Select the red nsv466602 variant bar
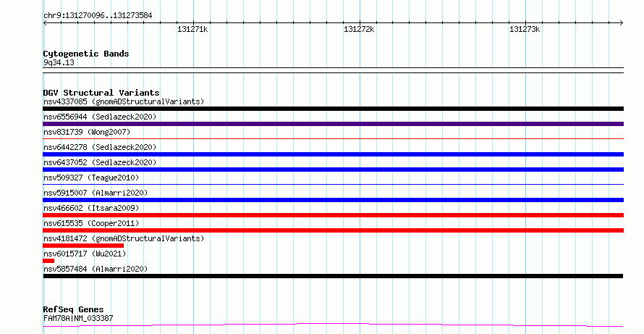This screenshot has width=644, height=334. 333,215
